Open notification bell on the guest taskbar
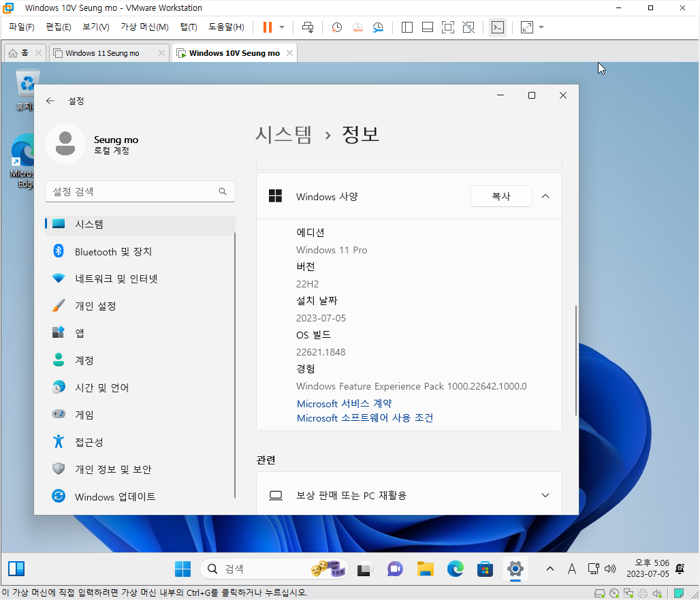The image size is (700, 600). click(x=680, y=568)
